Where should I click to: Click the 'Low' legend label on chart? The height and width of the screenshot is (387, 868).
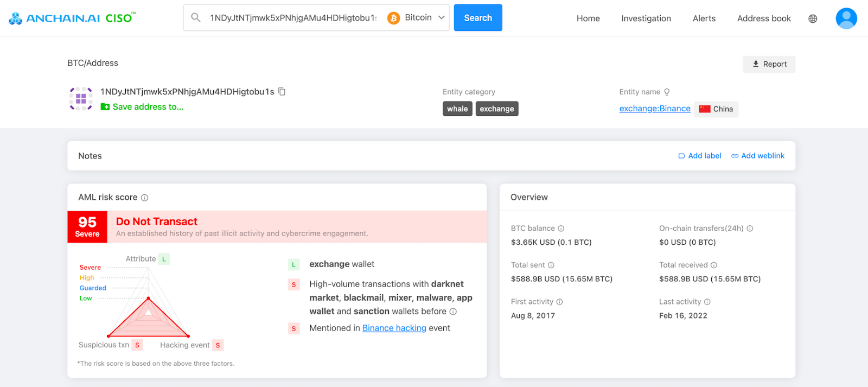coord(86,299)
